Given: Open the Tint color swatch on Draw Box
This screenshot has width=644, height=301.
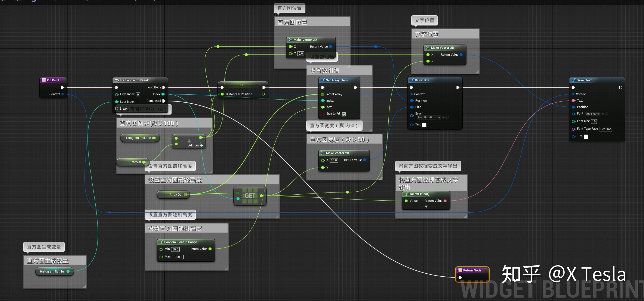Looking at the screenshot, I should (x=424, y=125).
